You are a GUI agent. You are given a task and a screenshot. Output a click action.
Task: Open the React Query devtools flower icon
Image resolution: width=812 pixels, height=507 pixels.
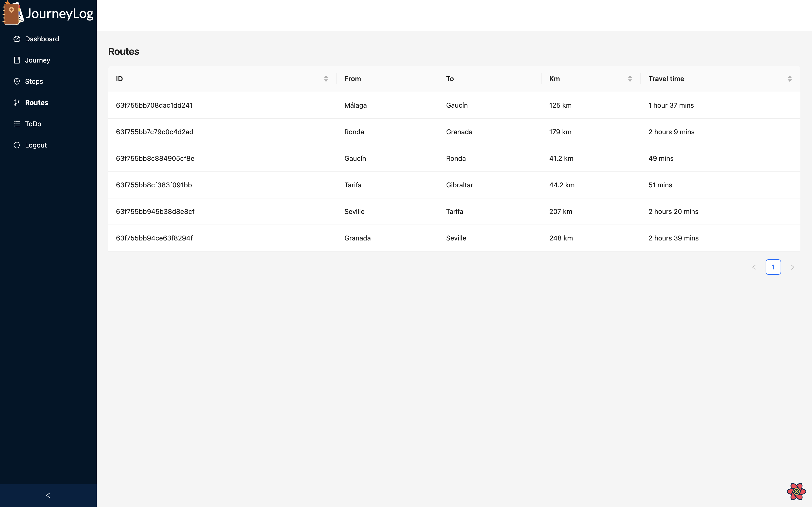[796, 491]
